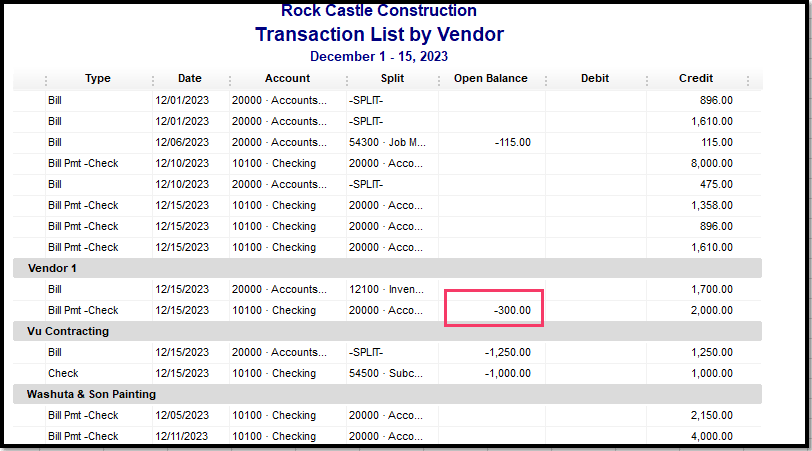Image resolution: width=812 pixels, height=451 pixels.
Task: Open the -1,250.00 open balance cell
Action: click(x=508, y=352)
